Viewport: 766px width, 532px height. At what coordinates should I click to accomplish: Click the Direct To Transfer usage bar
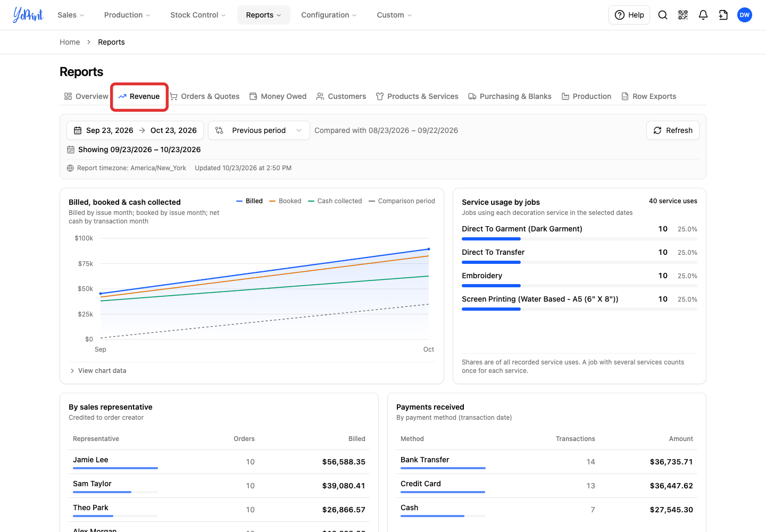click(x=579, y=262)
